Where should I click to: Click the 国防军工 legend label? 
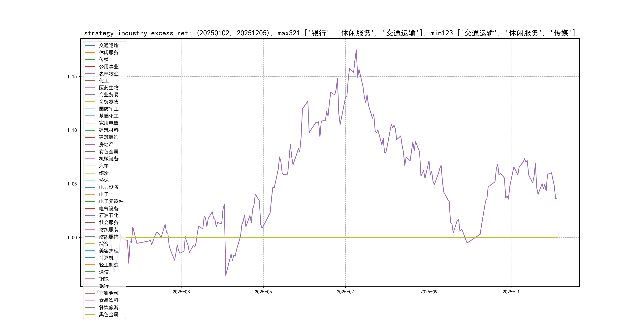pyautogui.click(x=109, y=109)
